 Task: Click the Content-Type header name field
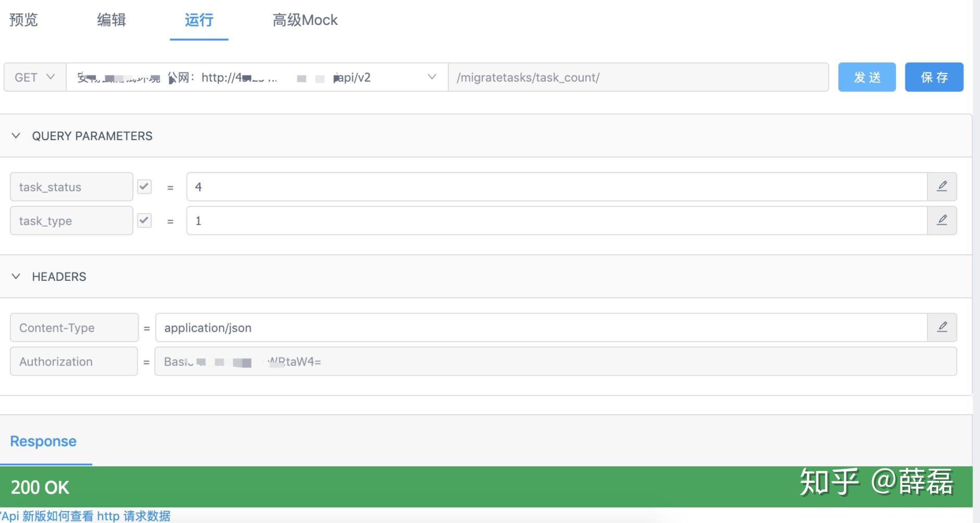click(74, 327)
